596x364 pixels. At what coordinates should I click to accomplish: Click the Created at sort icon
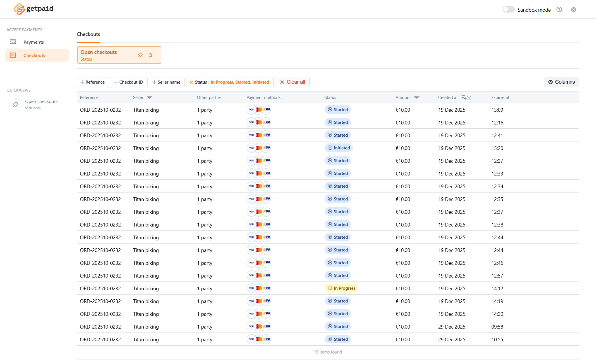pyautogui.click(x=464, y=97)
